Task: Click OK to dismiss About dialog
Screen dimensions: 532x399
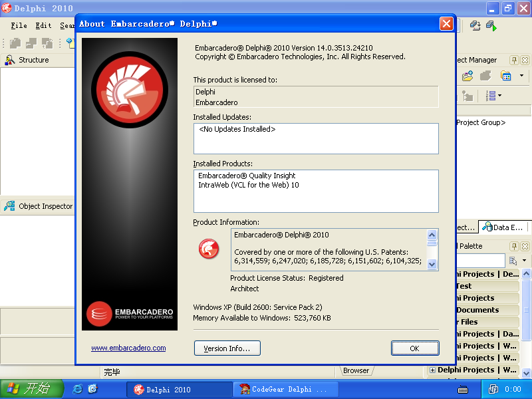Action: (x=414, y=348)
